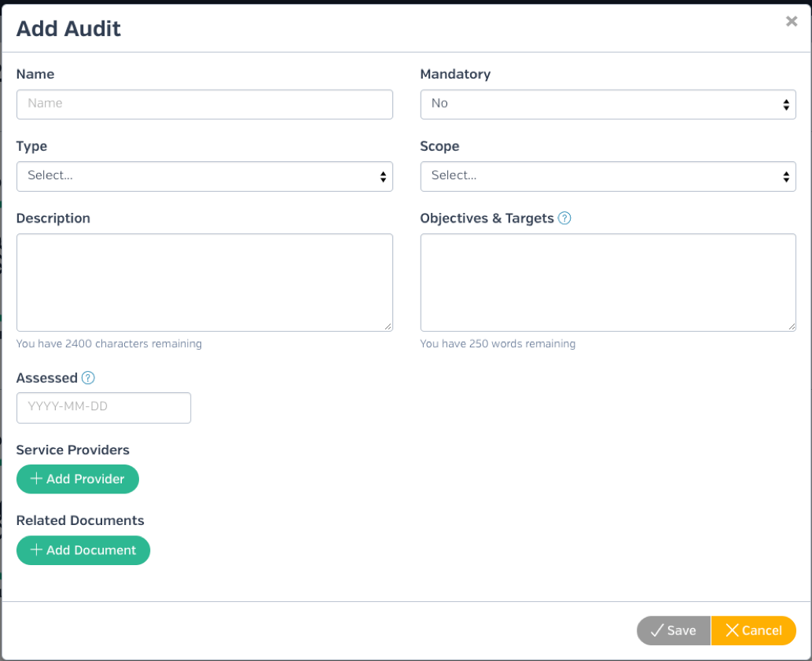Click inside the Description text area

[204, 281]
